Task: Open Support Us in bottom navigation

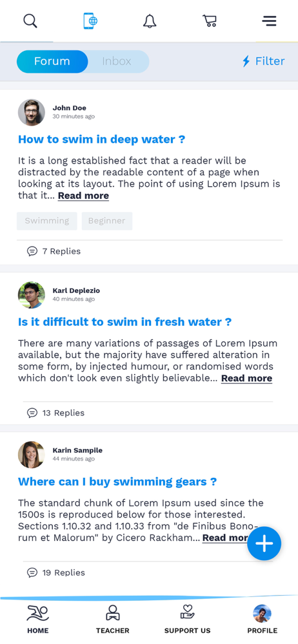Action: 187,620
